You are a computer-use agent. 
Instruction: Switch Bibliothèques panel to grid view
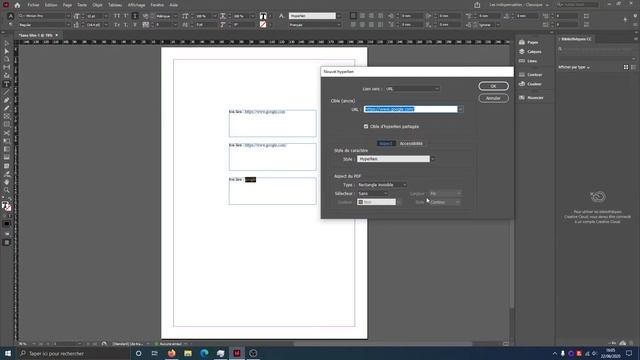[626, 67]
